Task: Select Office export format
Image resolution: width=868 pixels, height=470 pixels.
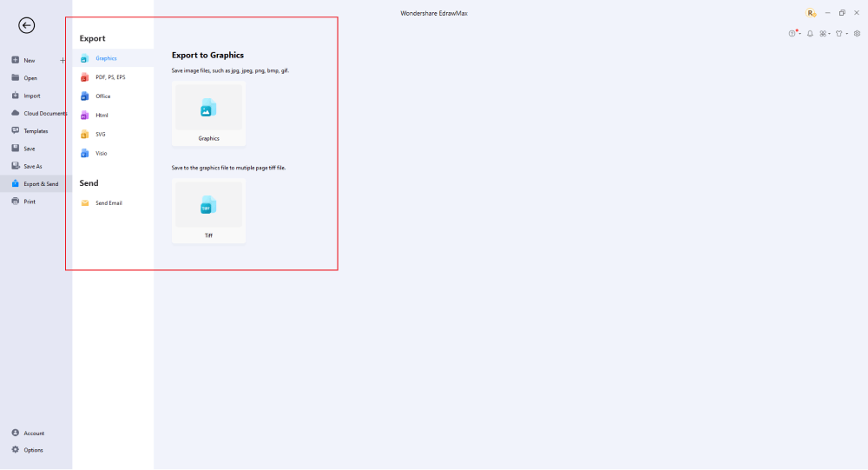Action: click(x=102, y=96)
